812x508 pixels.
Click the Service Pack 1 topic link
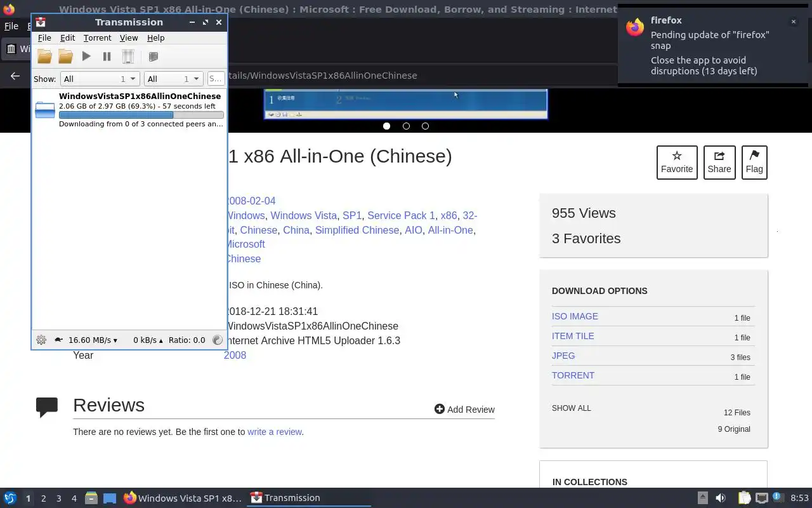click(x=401, y=215)
